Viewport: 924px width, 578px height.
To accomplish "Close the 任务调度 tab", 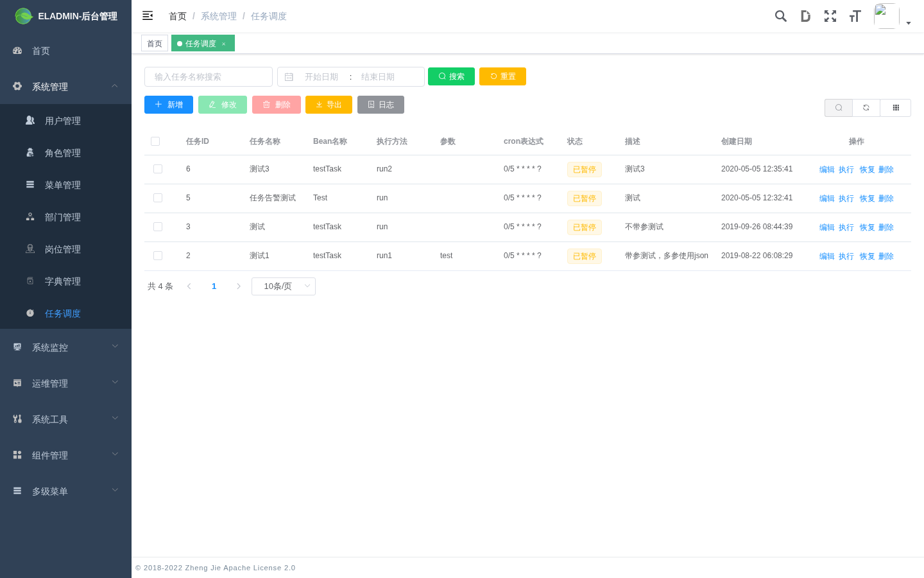I will tap(224, 44).
